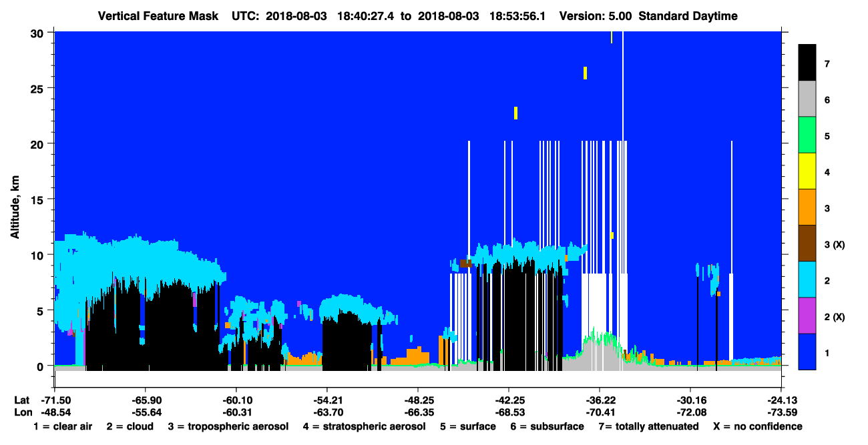Click the '2 = cloud' legend text
This screenshot has height=445, width=868.
(x=130, y=427)
